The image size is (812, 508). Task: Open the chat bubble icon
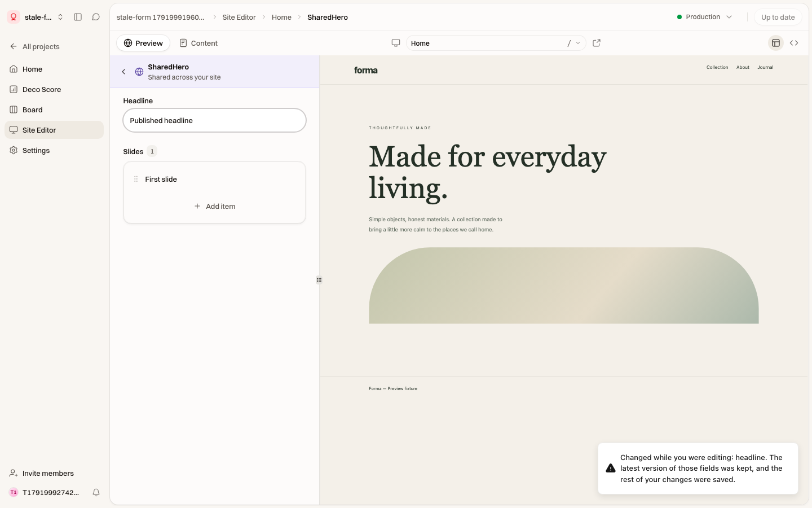click(96, 17)
